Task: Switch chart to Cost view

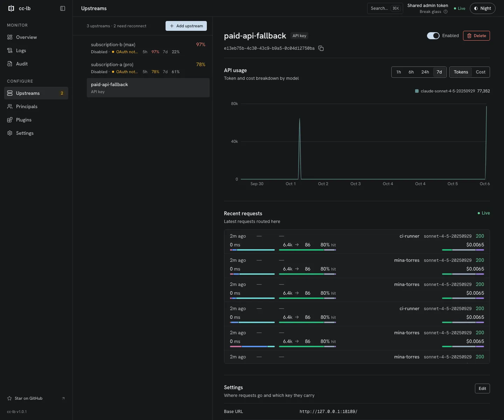Action: coord(481,72)
